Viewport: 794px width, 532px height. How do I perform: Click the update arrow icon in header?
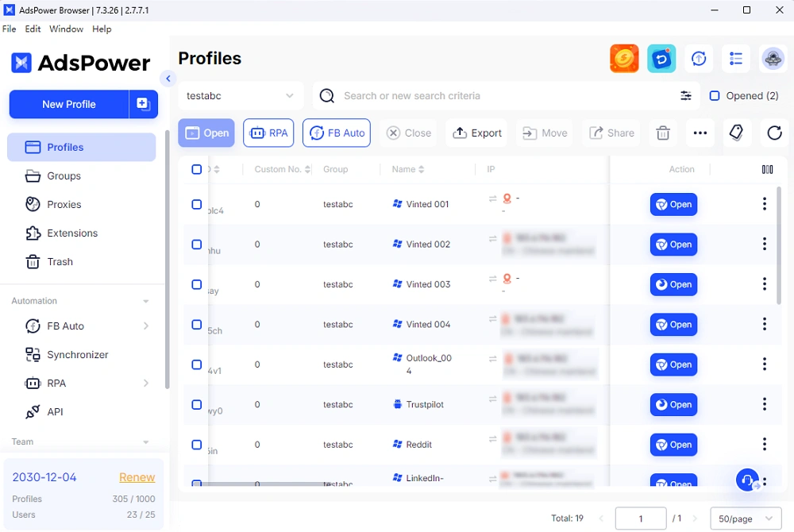click(x=699, y=59)
